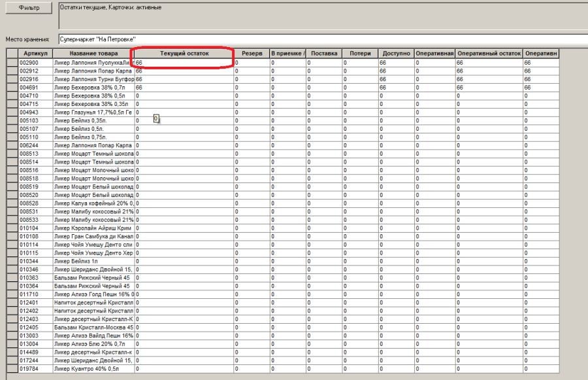Select article cell 004710
Viewport: 588px width, 380px height.
point(36,95)
